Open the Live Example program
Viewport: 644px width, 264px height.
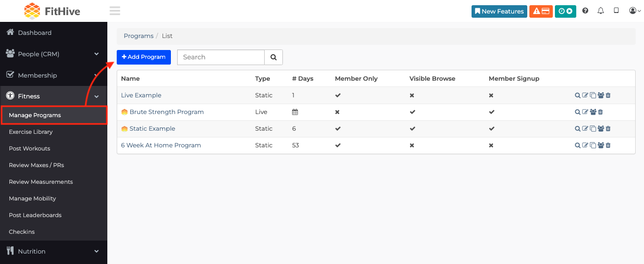[141, 95]
